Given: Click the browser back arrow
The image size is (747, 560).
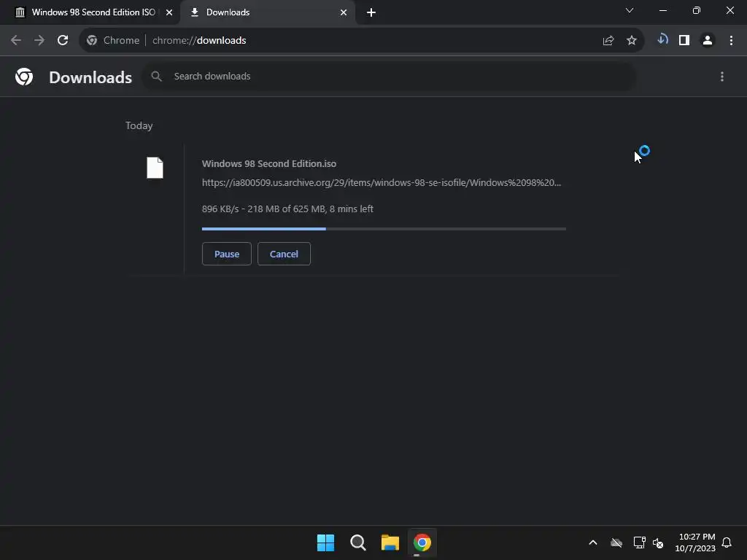Looking at the screenshot, I should click(16, 41).
